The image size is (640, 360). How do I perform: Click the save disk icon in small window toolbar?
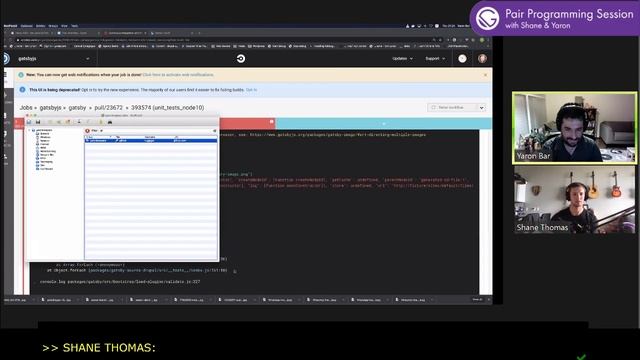point(38,122)
